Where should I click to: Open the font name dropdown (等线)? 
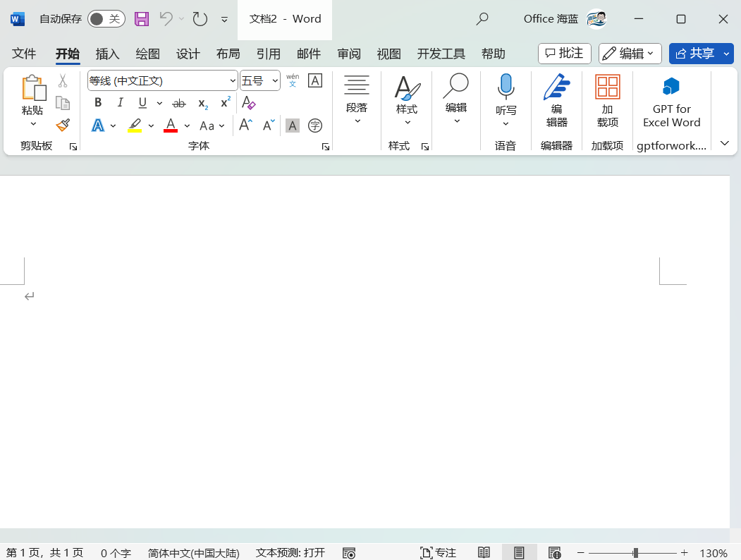[163, 81]
